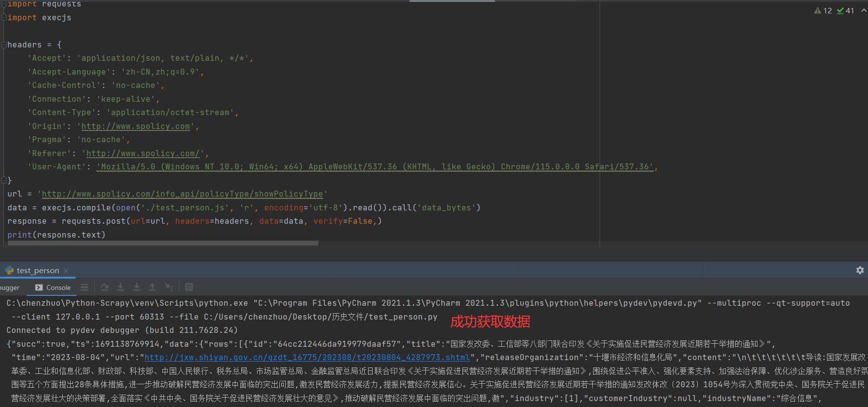
Task: Collapse the headers dictionary code block
Action: click(4, 45)
